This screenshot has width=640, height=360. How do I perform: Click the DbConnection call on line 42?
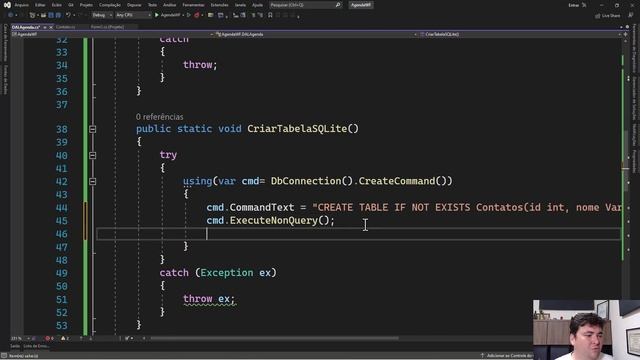[x=306, y=181]
